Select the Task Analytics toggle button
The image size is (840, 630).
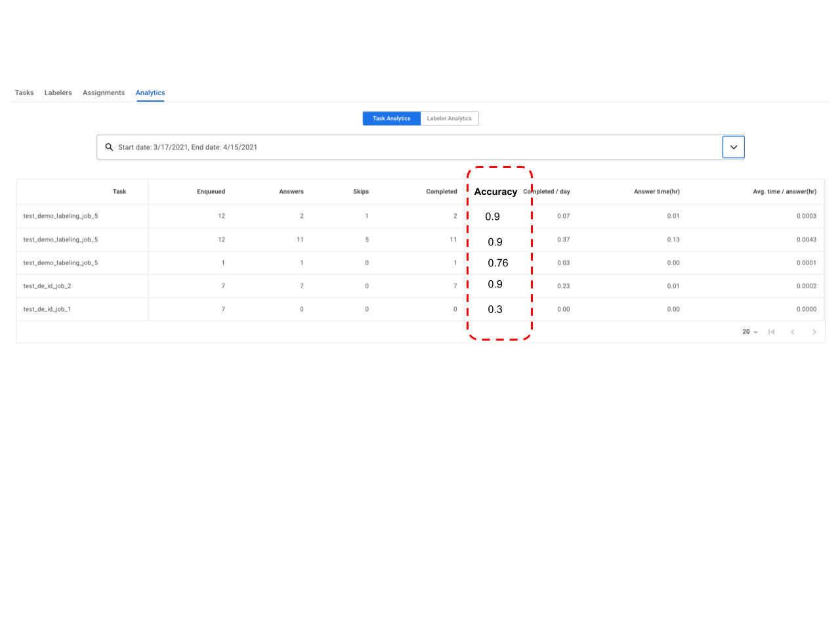click(x=392, y=118)
